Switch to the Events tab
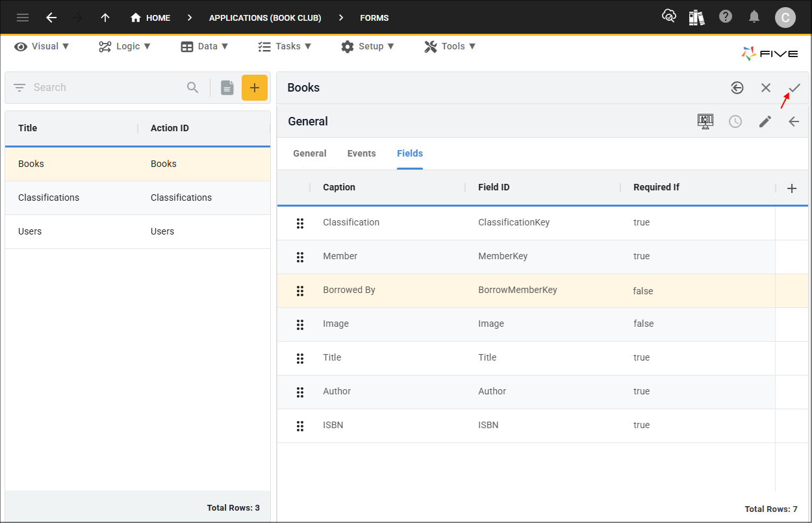812x523 pixels. click(362, 153)
